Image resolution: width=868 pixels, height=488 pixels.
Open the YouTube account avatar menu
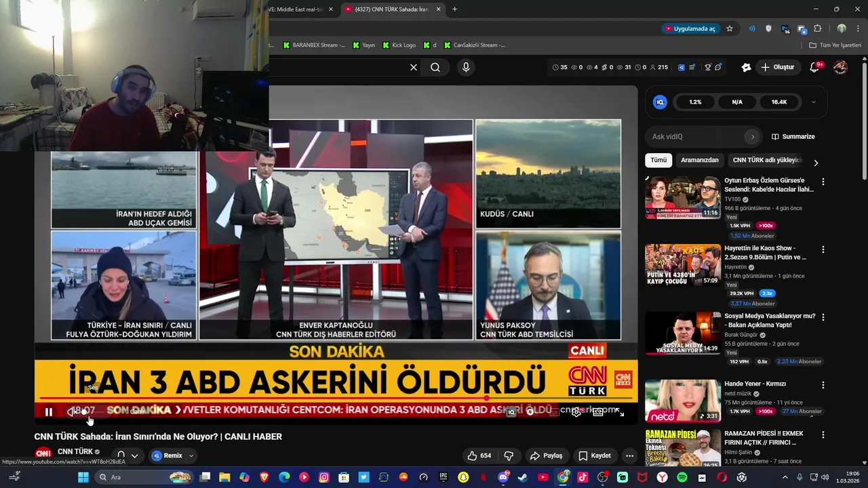point(840,67)
